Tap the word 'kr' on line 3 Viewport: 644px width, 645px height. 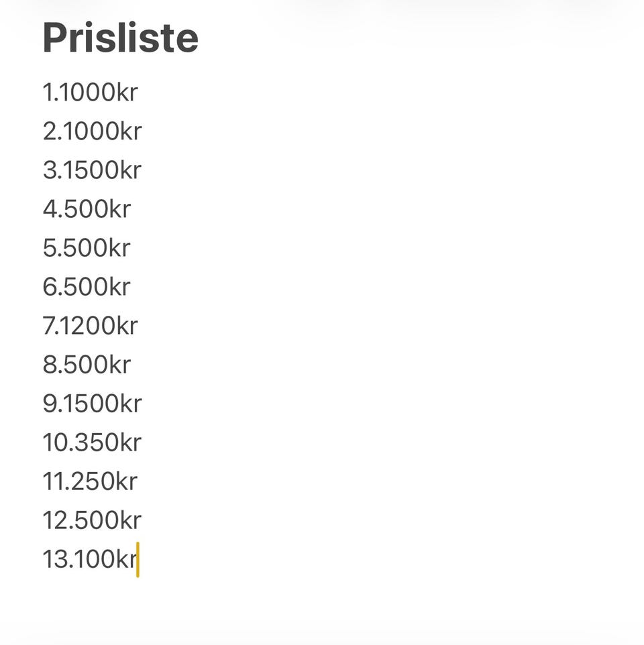[x=131, y=170]
